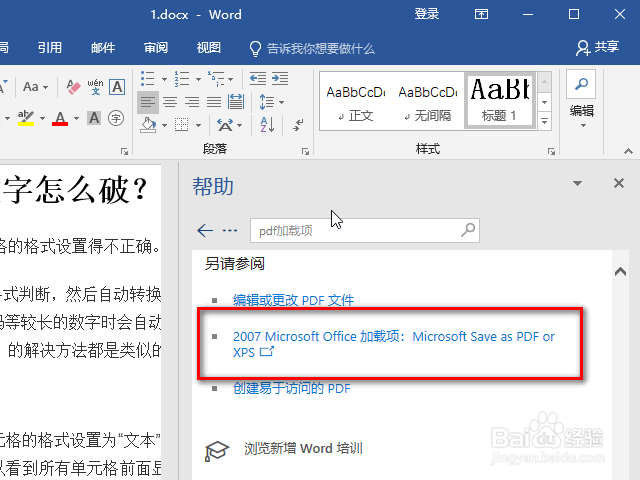The image size is (640, 480).
Task: Expand font color dropdown arrow
Action: tap(76, 118)
